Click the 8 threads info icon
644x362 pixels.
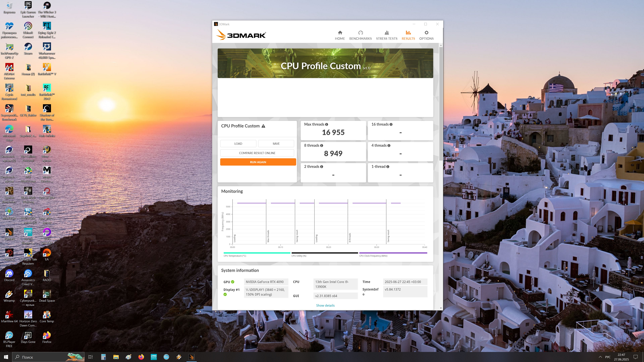321,146
